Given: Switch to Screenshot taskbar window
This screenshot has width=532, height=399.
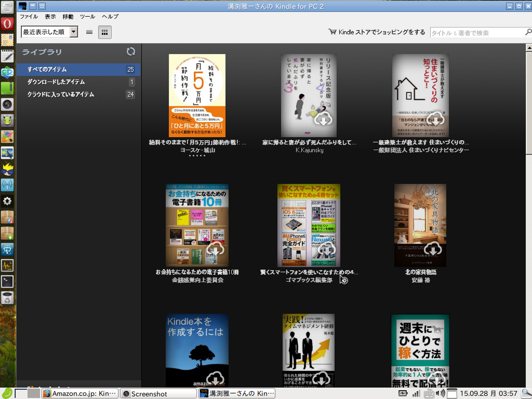Looking at the screenshot, I should click(159, 394).
